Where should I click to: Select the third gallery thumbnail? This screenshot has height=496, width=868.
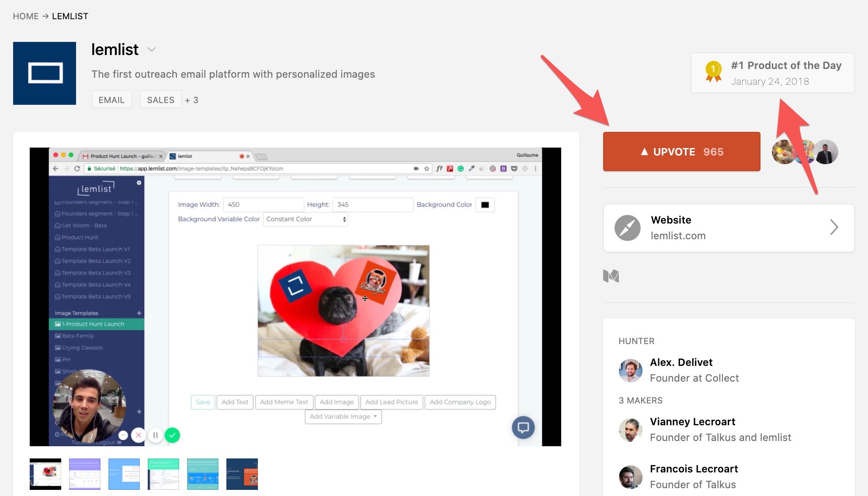124,474
